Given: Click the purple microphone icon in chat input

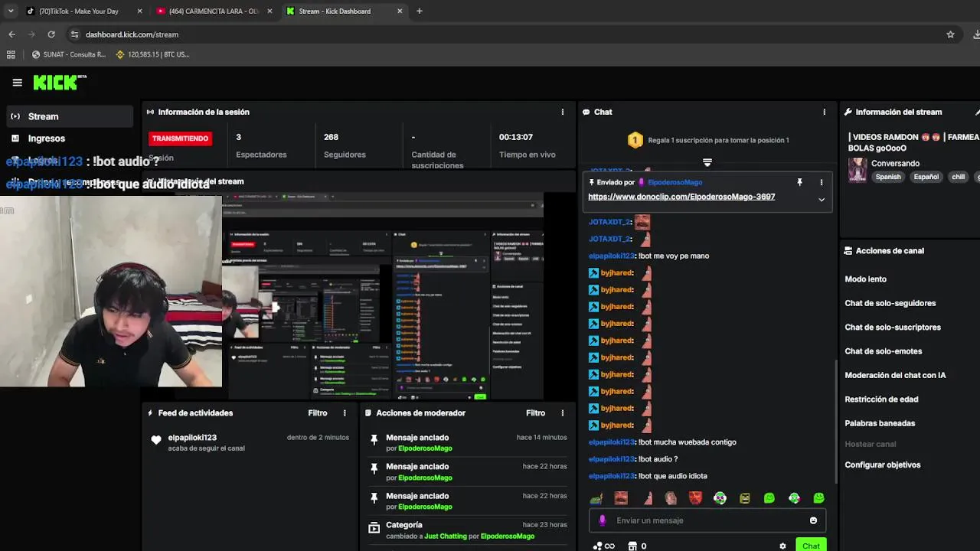Looking at the screenshot, I should [603, 520].
